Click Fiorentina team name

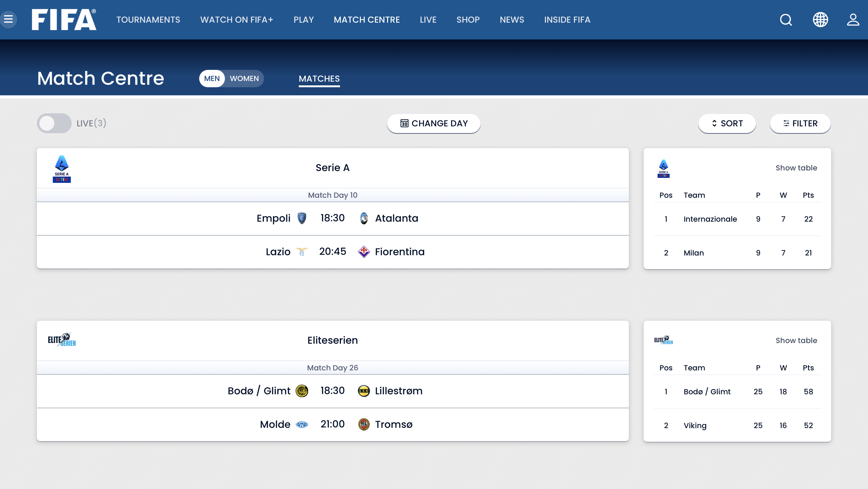coord(400,251)
